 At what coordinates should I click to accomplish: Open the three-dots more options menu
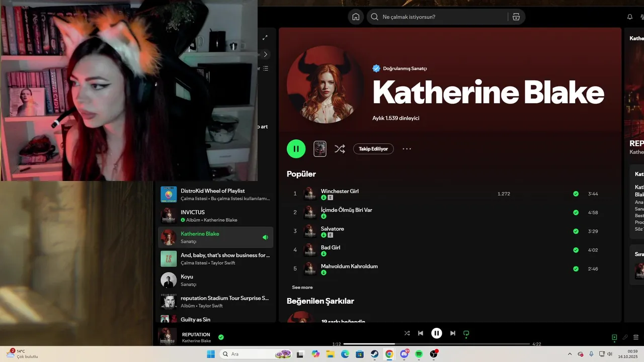(x=407, y=149)
